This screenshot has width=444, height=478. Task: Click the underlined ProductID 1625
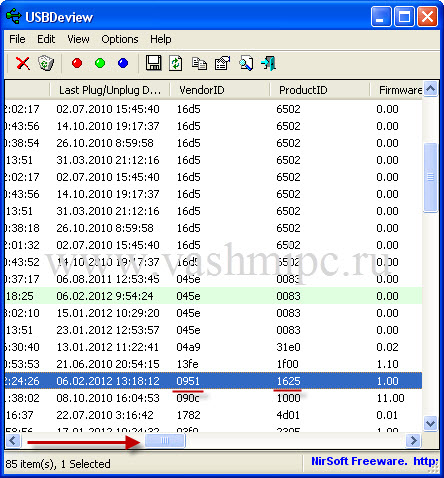[x=288, y=381]
